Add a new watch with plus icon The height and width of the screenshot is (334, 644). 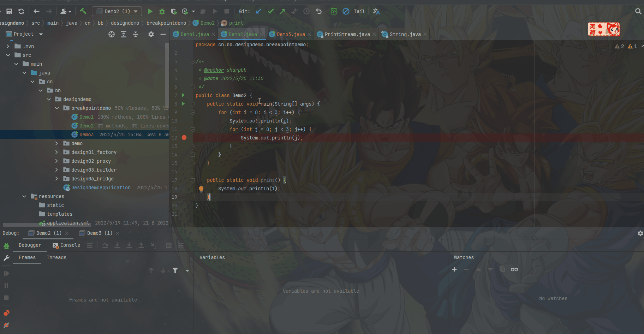454,269
